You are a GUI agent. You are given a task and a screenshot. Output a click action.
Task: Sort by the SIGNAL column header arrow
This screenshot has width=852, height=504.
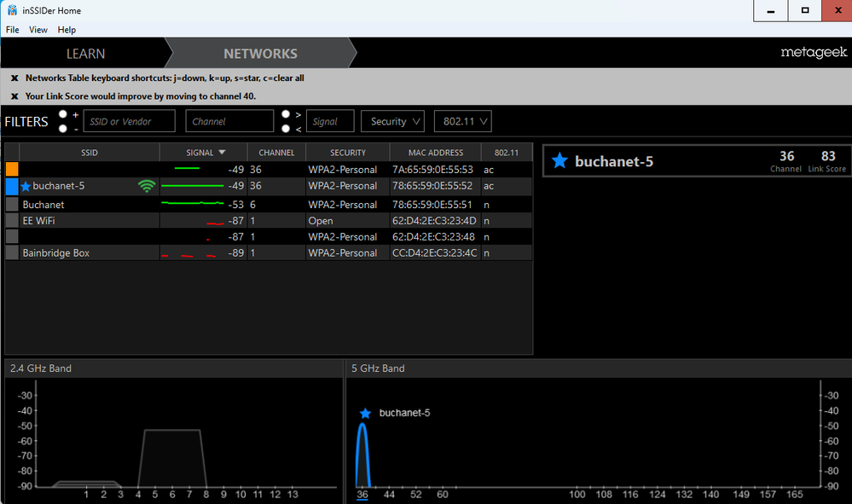tap(223, 153)
